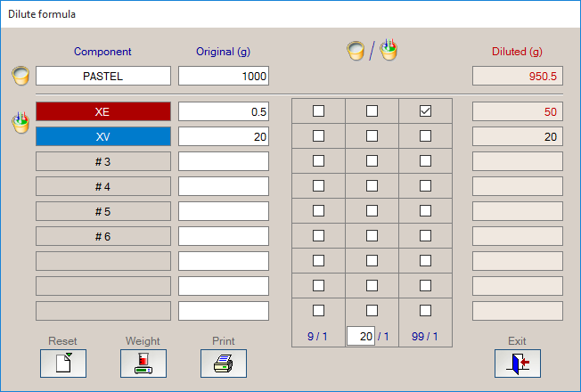Click the PASTEL original weight field 1000
Screen dimensions: 581x392
click(224, 76)
